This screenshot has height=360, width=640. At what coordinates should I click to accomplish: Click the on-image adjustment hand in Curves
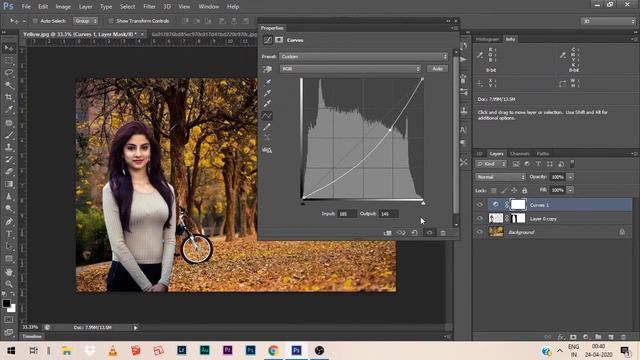click(267, 69)
